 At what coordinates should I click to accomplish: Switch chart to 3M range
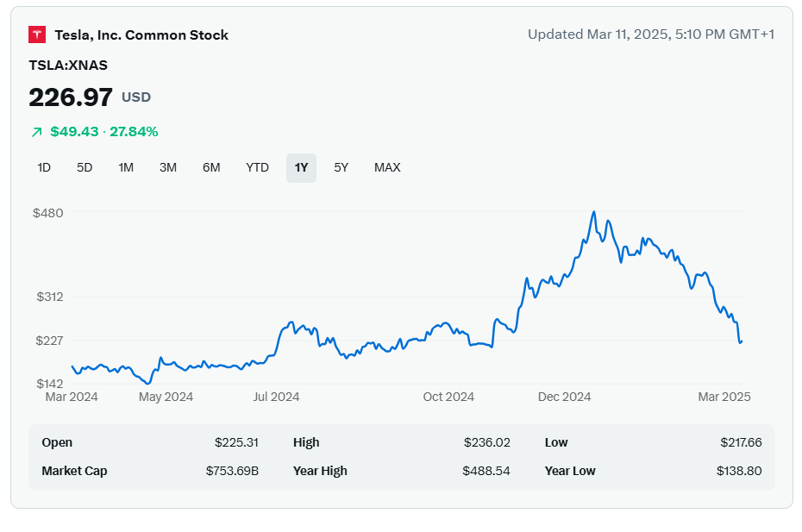(x=168, y=167)
